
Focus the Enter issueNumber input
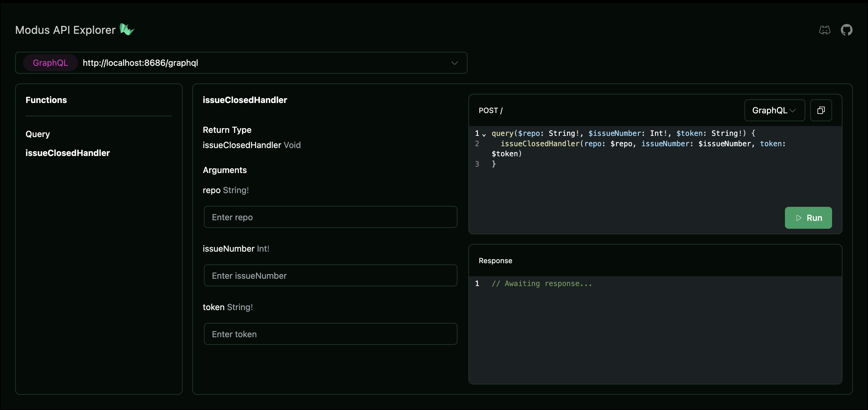pyautogui.click(x=330, y=275)
